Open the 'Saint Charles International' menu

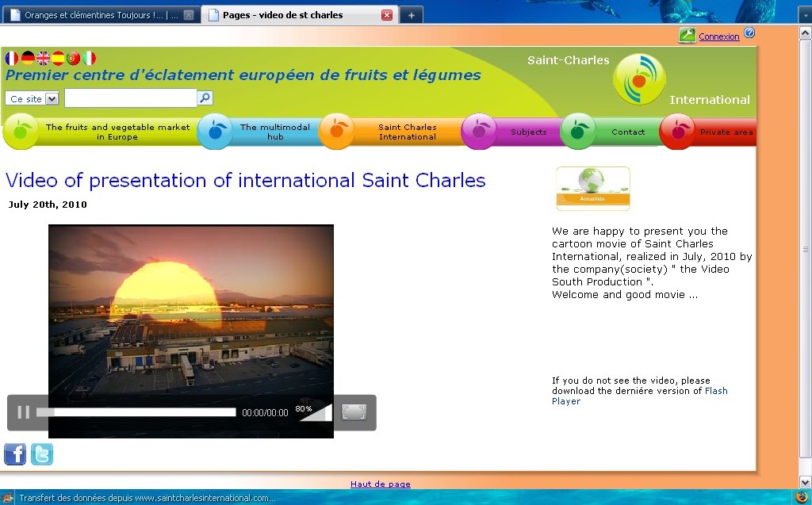(x=408, y=132)
